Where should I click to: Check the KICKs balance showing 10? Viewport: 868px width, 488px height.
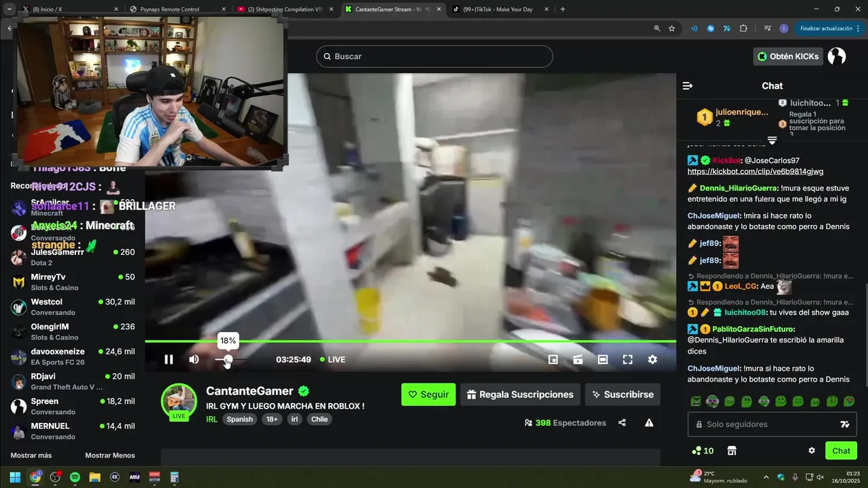[703, 451]
